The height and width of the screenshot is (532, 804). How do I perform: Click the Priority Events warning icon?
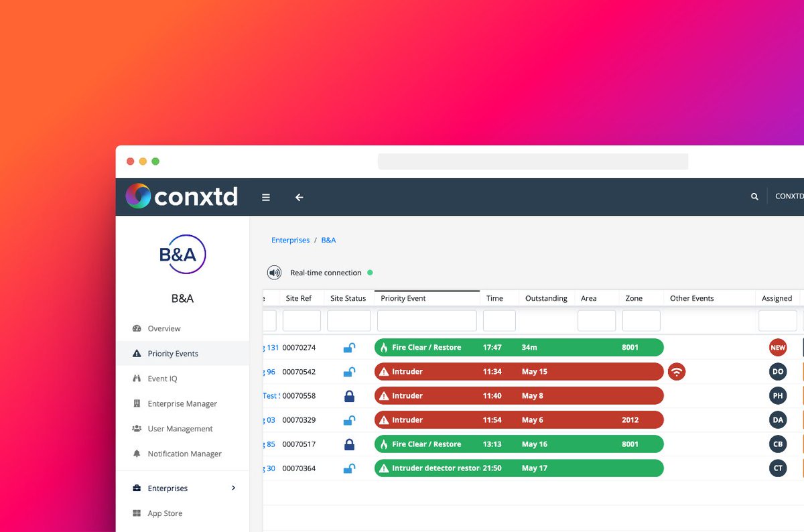(x=137, y=353)
